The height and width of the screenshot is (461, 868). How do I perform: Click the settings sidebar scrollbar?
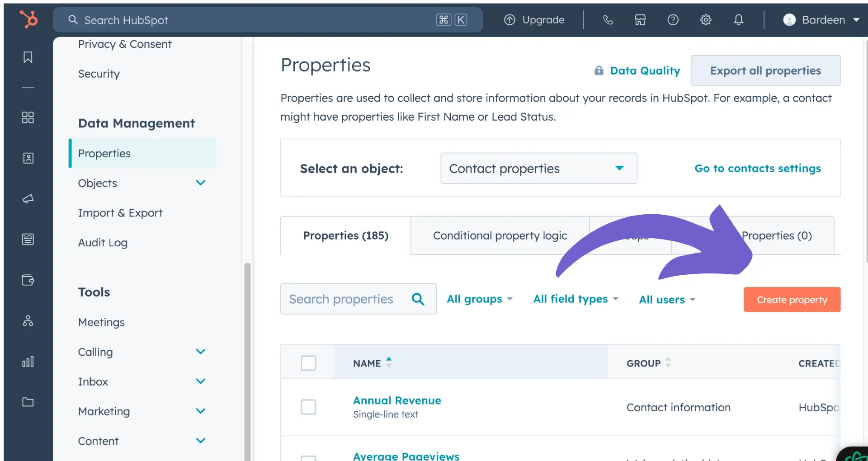pos(247,362)
